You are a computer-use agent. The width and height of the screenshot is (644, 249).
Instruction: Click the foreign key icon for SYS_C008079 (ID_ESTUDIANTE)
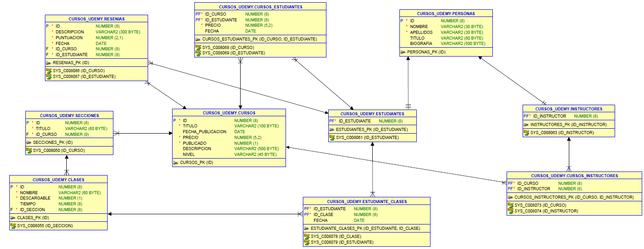pos(307,242)
